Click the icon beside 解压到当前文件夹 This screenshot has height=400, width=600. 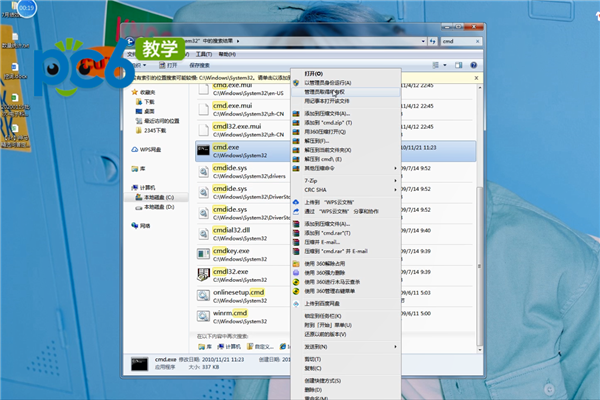coord(296,150)
